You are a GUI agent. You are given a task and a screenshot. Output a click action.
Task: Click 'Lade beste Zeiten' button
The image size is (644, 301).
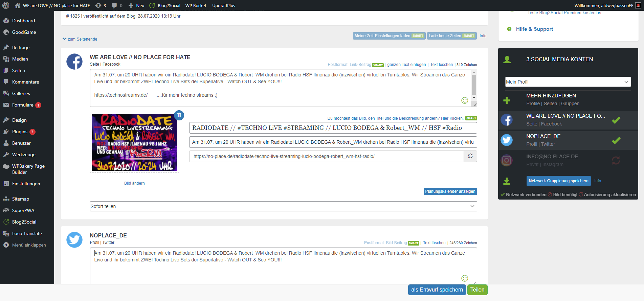(452, 36)
